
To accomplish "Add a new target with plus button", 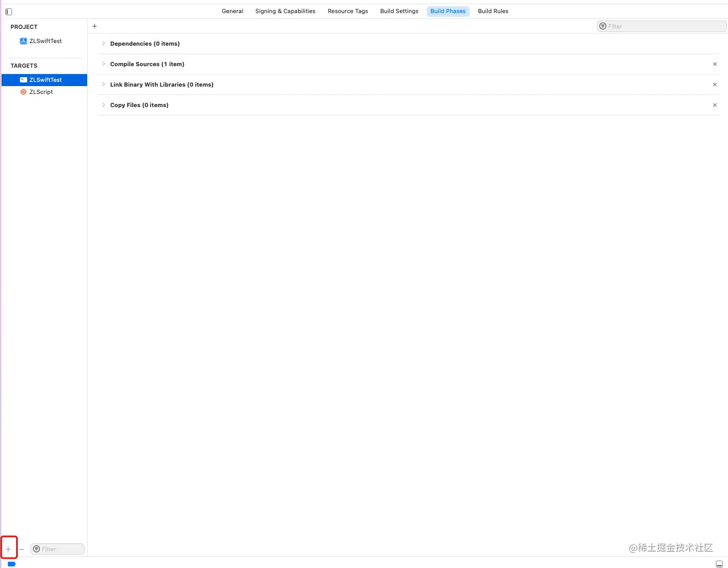I will 8,549.
